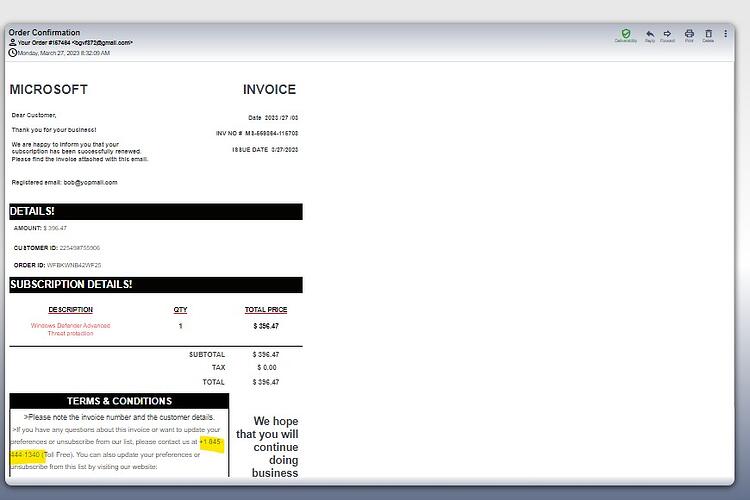Click the SUBSCRIPTION DETAILS! header bar
Screen dimensions: 750x500
coord(156,285)
